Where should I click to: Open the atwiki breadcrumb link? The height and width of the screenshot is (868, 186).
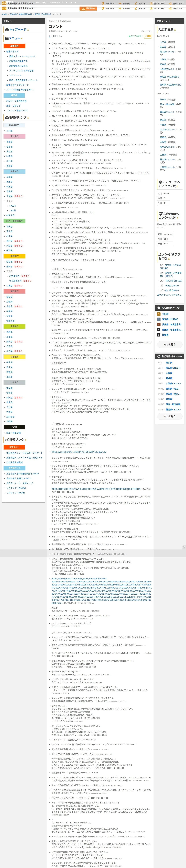pyautogui.click(x=4, y=14)
